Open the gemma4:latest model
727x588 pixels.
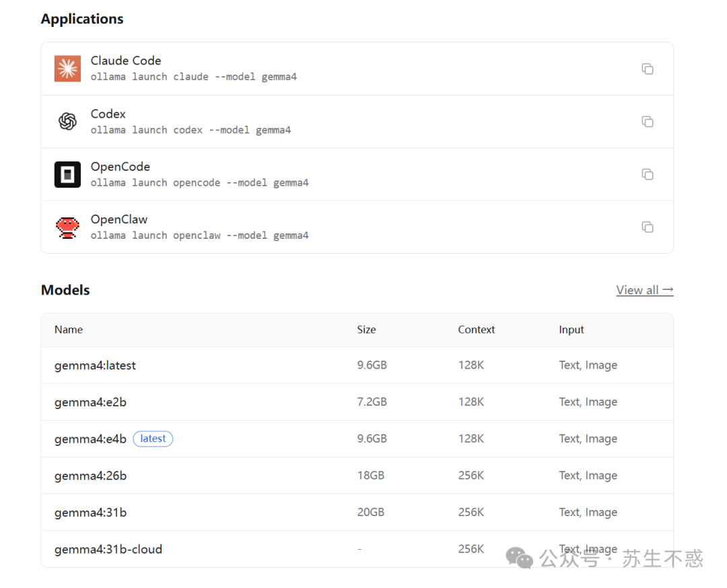95,365
